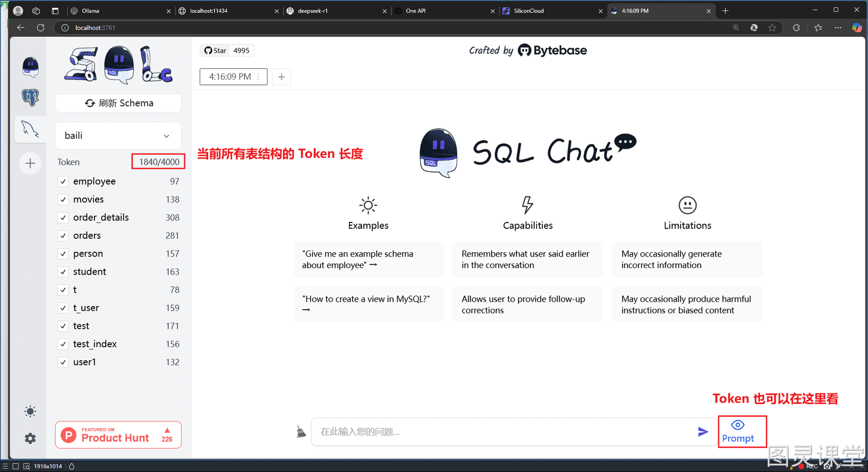
Task: Switch to the Ollama browser tab
Action: 120,11
